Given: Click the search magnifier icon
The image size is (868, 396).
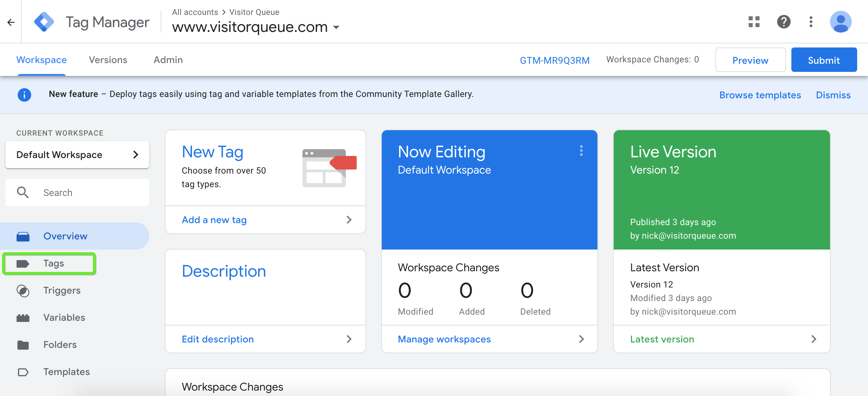Looking at the screenshot, I should click(23, 192).
